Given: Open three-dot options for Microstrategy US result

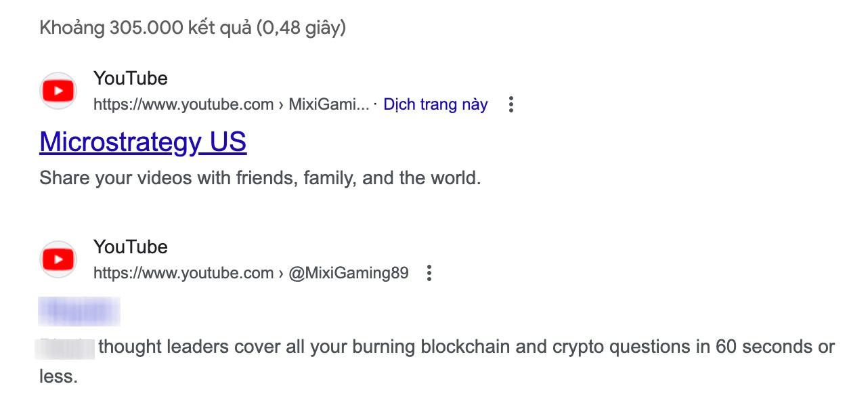Looking at the screenshot, I should click(x=511, y=104).
